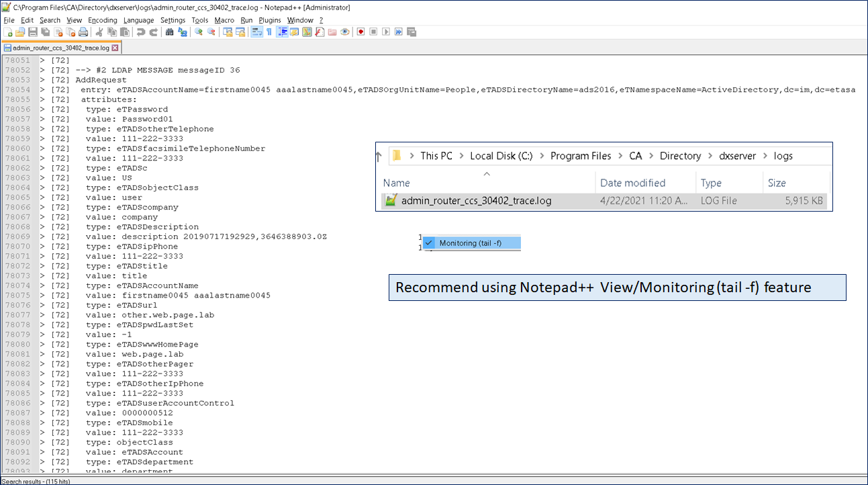868x485 pixels.
Task: Toggle the Word Wrap toolbar button
Action: (256, 32)
